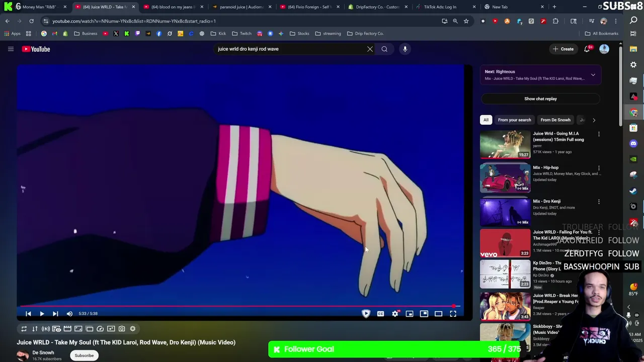Open the Mix - Hip-hop thumbnail
This screenshot has height=362, width=644.
pos(505,178)
